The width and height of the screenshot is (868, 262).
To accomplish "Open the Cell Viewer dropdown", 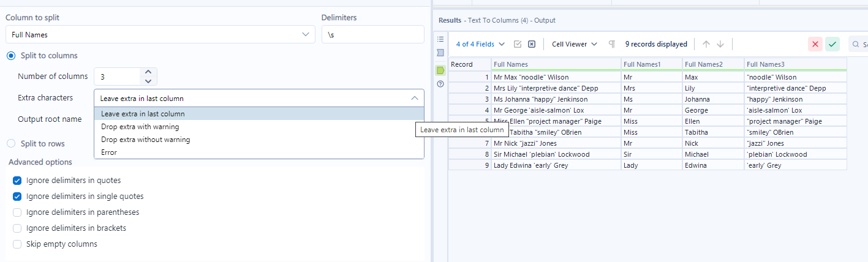I will pos(574,44).
